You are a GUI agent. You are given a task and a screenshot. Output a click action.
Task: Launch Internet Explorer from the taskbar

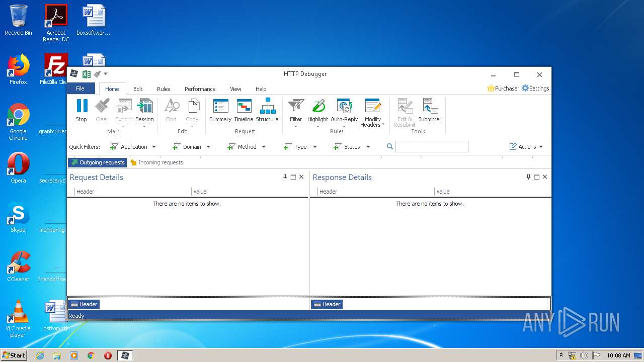click(40, 355)
